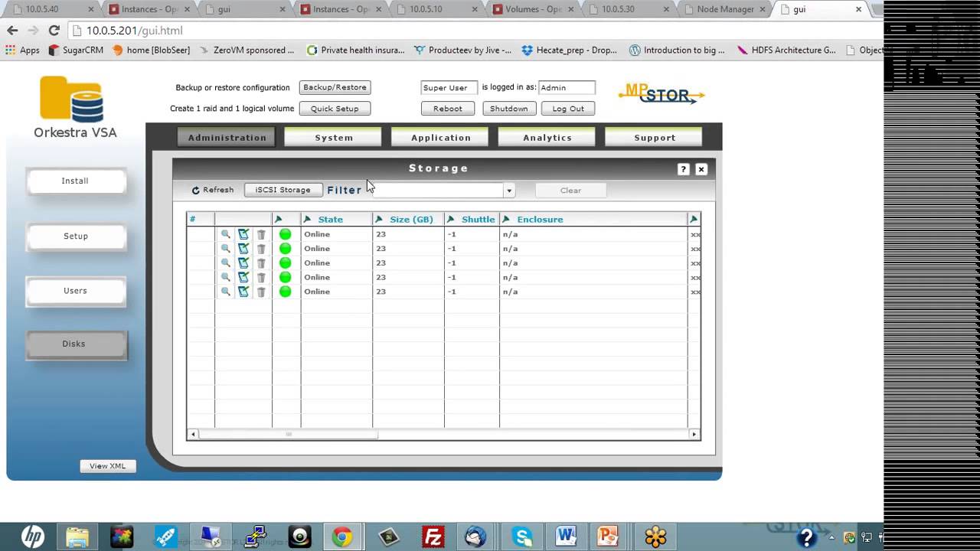Click the green status light in the third row

[x=285, y=262]
